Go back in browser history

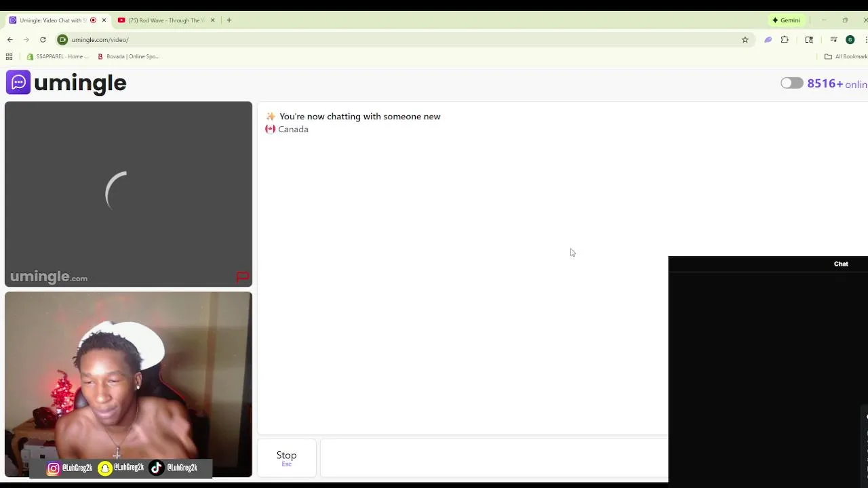[x=10, y=39]
